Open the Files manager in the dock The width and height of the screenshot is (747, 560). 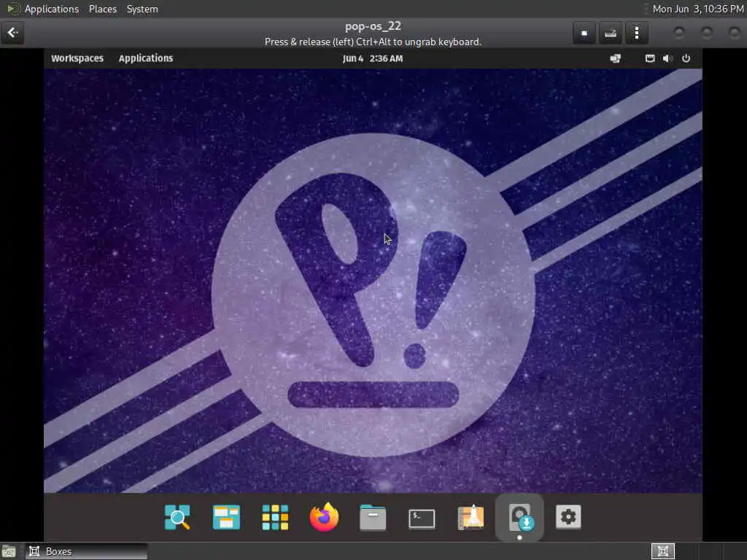373,517
